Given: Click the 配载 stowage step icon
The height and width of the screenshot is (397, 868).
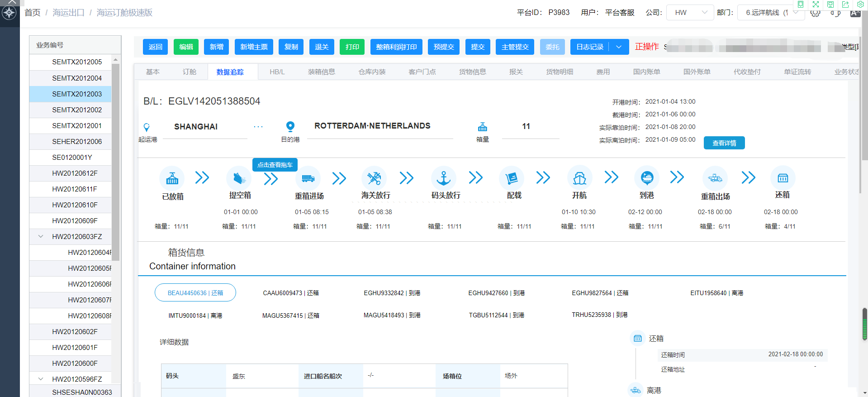Looking at the screenshot, I should tap(512, 178).
